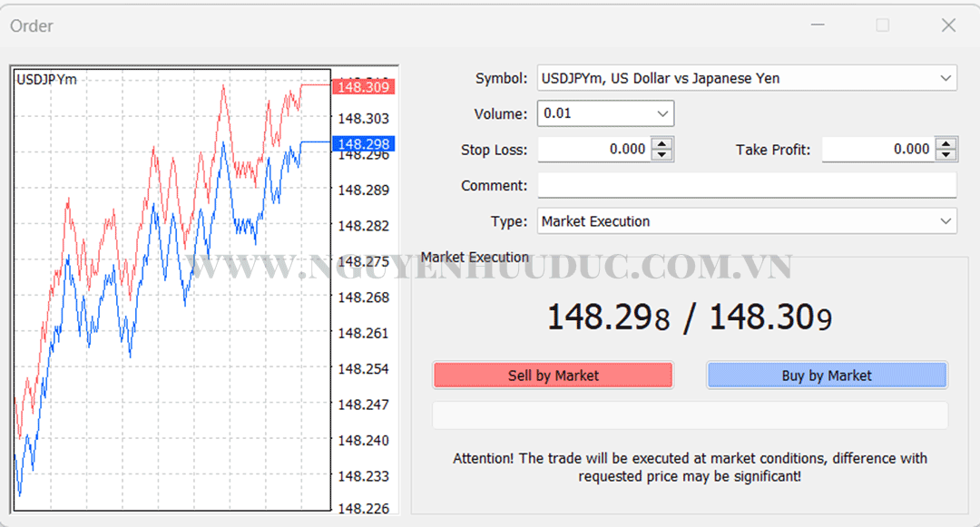Click the 148.247 price axis label

pos(363,405)
